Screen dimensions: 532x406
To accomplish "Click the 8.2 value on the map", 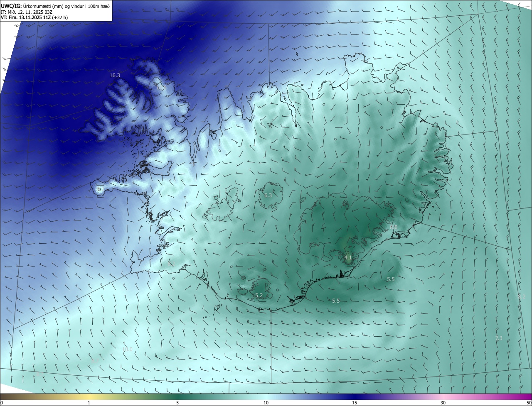I will coord(522,297).
